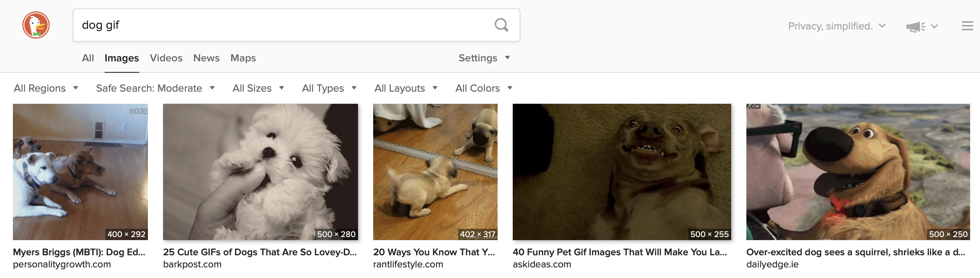Image resolution: width=980 pixels, height=278 pixels.
Task: Open the 'Over-excited dog sees a squirrel' link
Action: click(x=855, y=252)
